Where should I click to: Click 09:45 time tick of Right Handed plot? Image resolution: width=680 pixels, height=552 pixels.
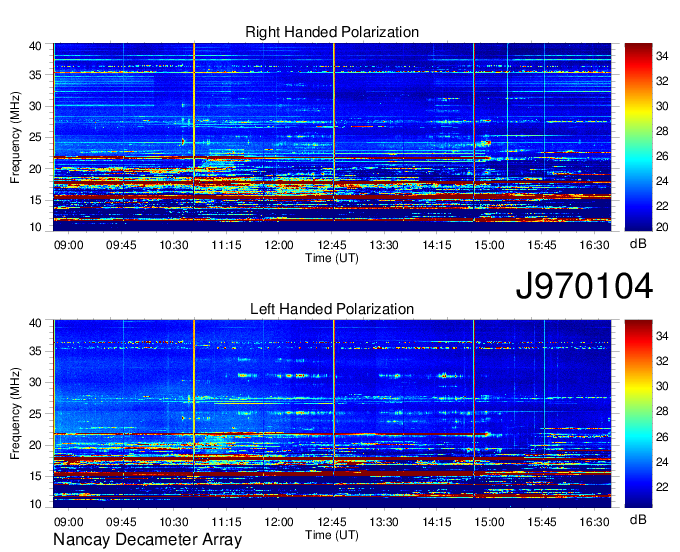121,245
